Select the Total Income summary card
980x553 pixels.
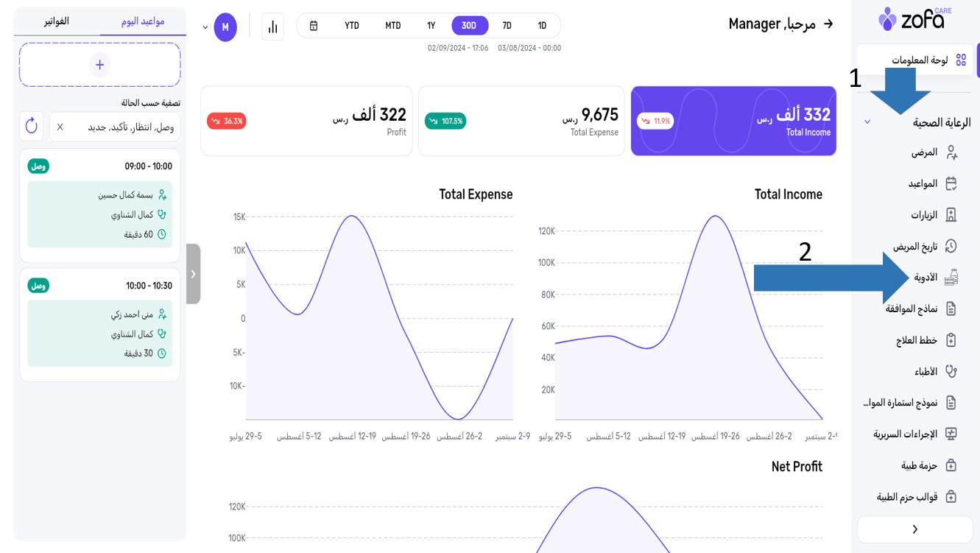[x=733, y=121]
